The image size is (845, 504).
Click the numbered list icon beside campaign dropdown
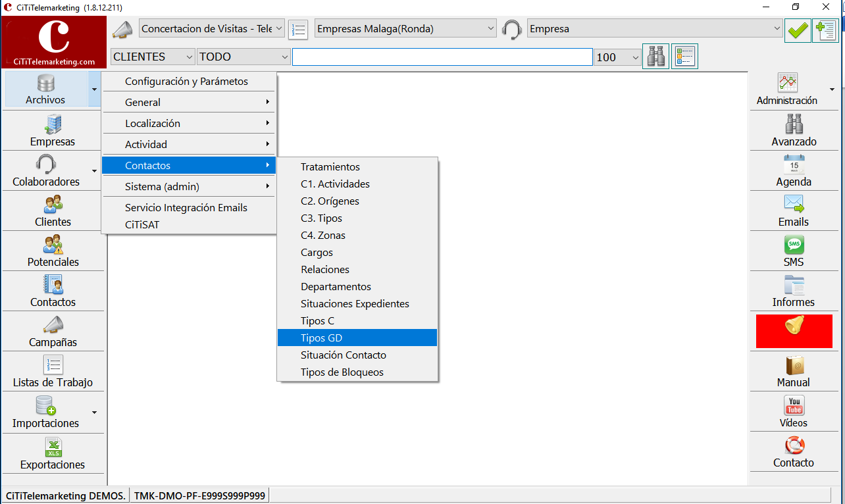(298, 30)
